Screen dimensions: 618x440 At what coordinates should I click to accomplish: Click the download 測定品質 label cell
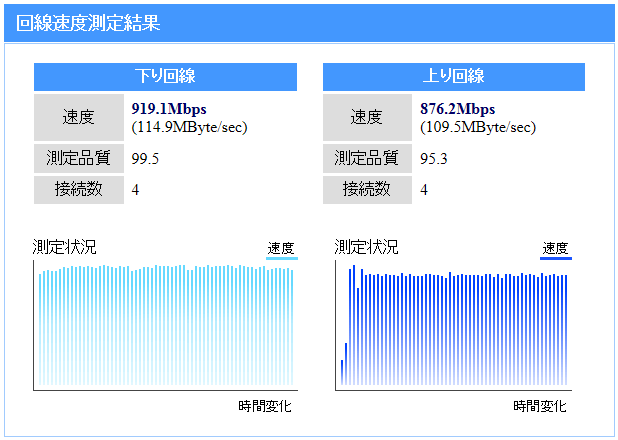click(79, 158)
